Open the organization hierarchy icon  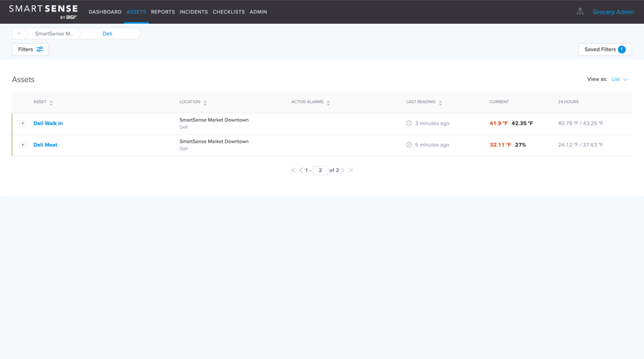pos(580,12)
